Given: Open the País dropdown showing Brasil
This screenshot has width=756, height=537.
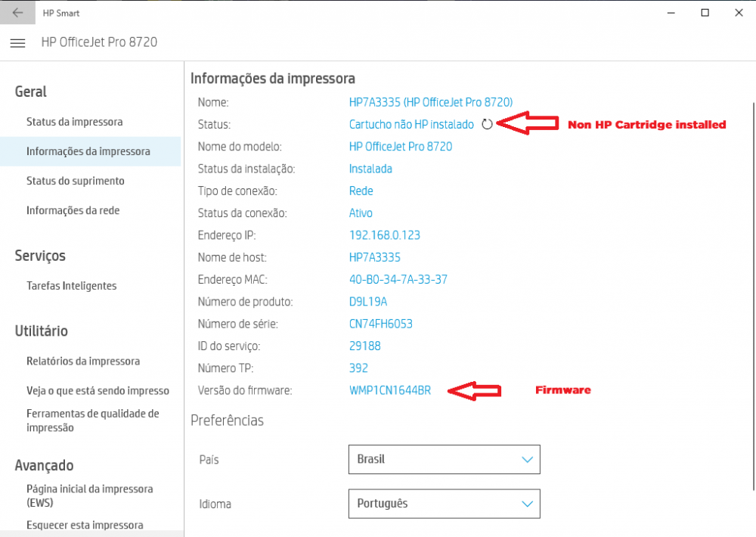Looking at the screenshot, I should point(444,459).
